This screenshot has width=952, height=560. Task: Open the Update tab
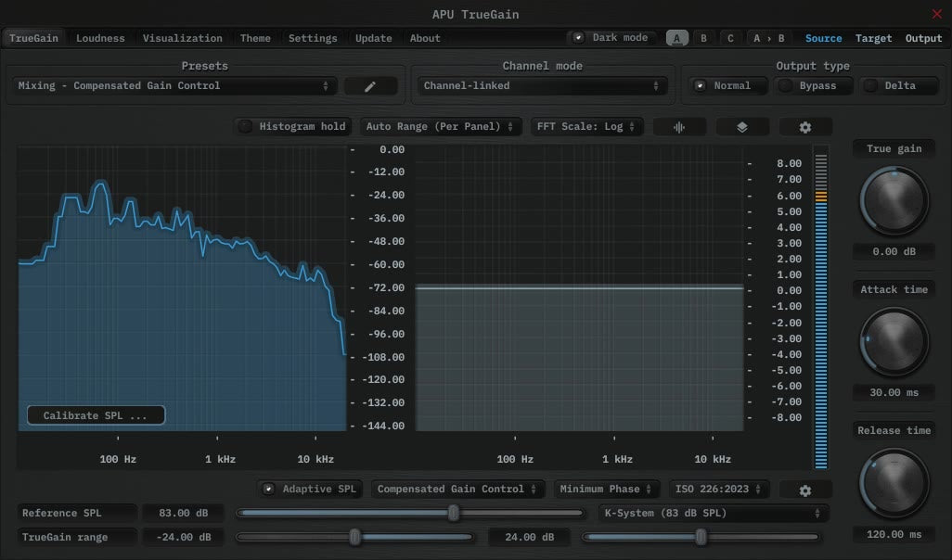pos(373,38)
